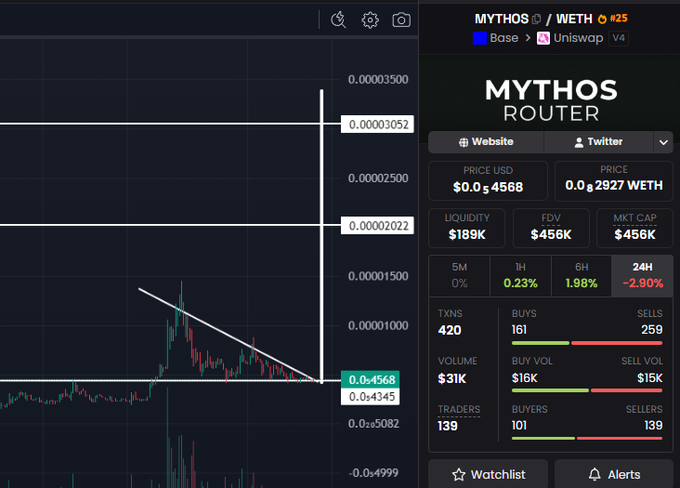Image resolution: width=680 pixels, height=488 pixels.
Task: Click the buy vol versus sell vol bar
Action: click(587, 390)
